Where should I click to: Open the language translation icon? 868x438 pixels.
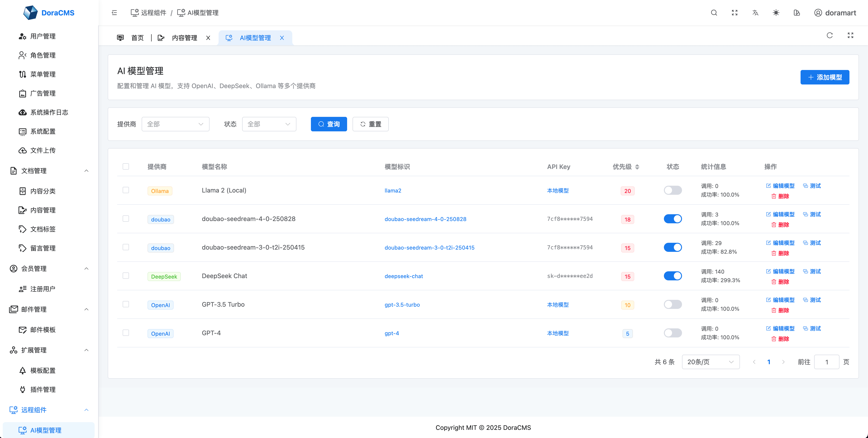tap(755, 13)
